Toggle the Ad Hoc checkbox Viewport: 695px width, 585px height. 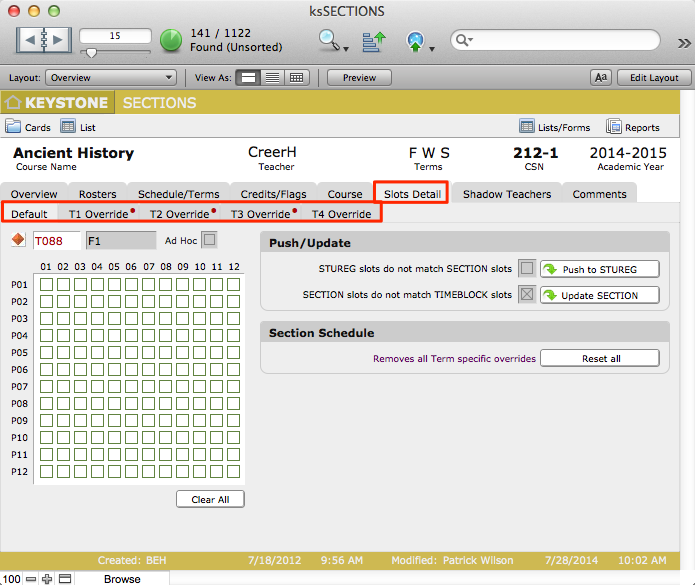click(209, 240)
